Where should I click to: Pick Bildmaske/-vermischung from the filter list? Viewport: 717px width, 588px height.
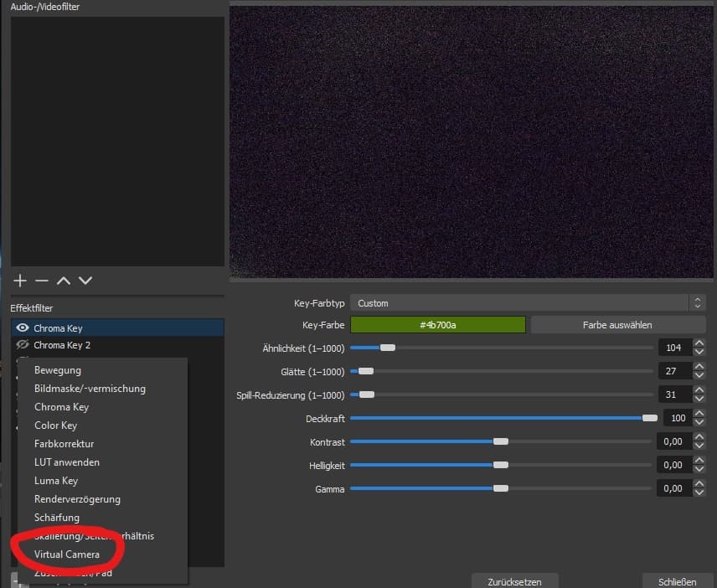tap(90, 389)
